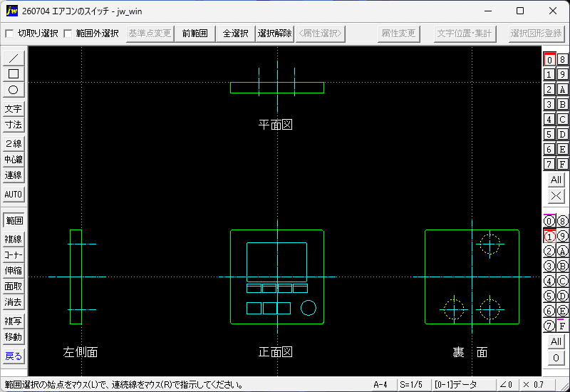
Task: Activate the 寸法 dimension tool
Action: 14,125
